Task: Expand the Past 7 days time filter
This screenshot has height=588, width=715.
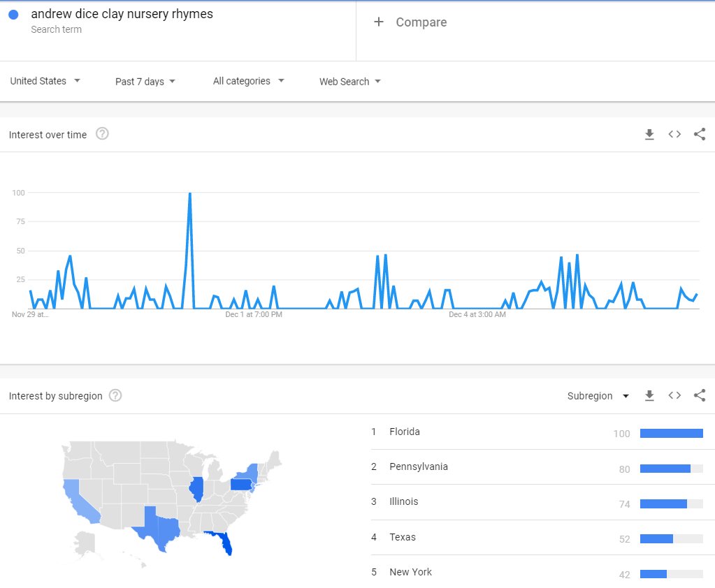Action: tap(145, 82)
